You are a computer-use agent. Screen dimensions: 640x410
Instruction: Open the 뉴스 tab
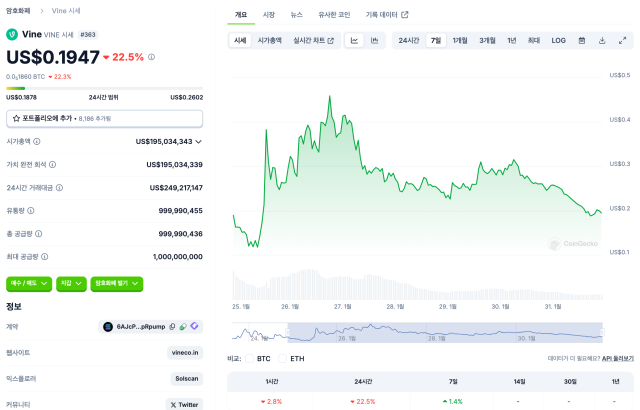coord(296,15)
